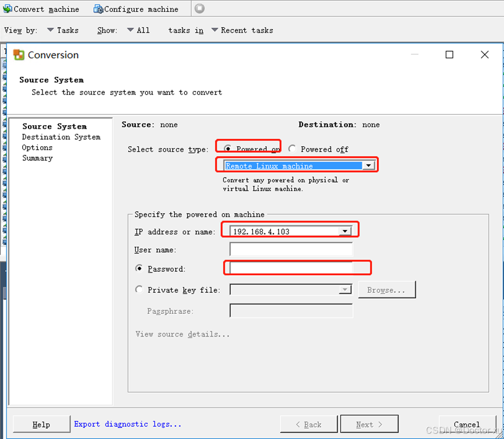This screenshot has height=439, width=504.
Task: Open the Private key file dropdown
Action: [345, 290]
